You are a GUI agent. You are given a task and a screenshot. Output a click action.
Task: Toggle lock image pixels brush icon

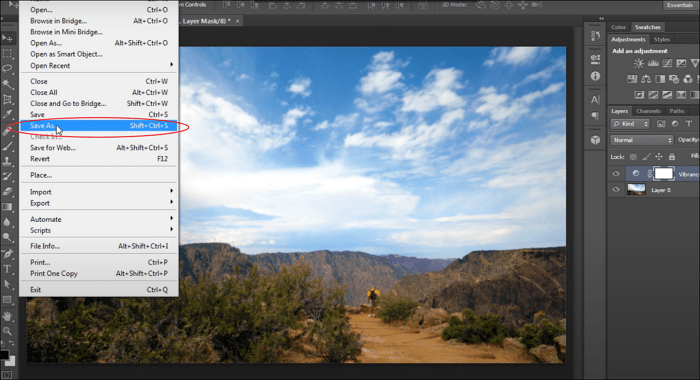click(646, 157)
